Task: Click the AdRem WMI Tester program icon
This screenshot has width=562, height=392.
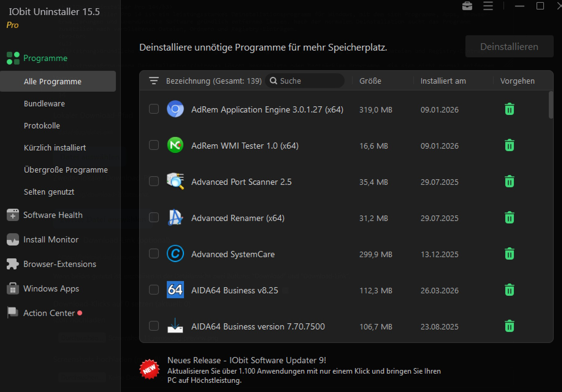Action: click(x=175, y=145)
